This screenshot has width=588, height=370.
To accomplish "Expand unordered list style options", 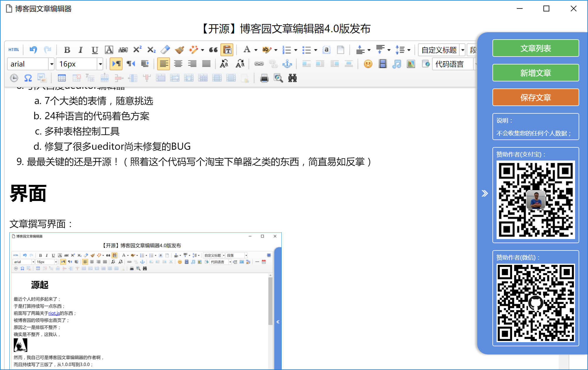I will (315, 50).
